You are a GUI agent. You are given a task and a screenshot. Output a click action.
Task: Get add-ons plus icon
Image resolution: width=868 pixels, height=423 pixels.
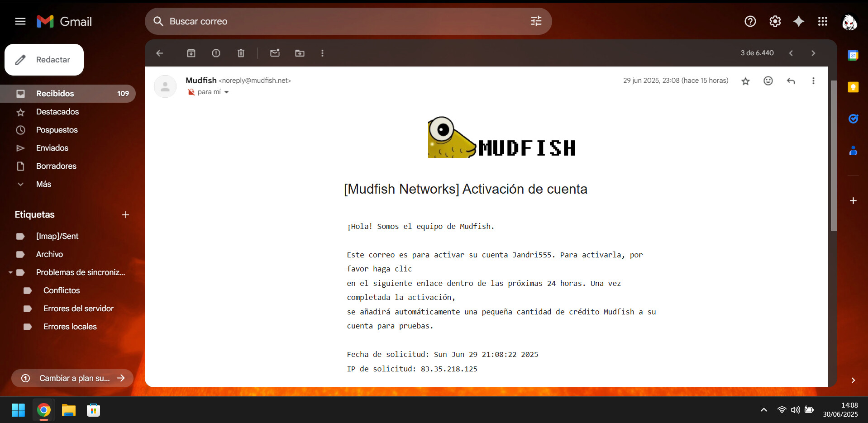click(853, 200)
